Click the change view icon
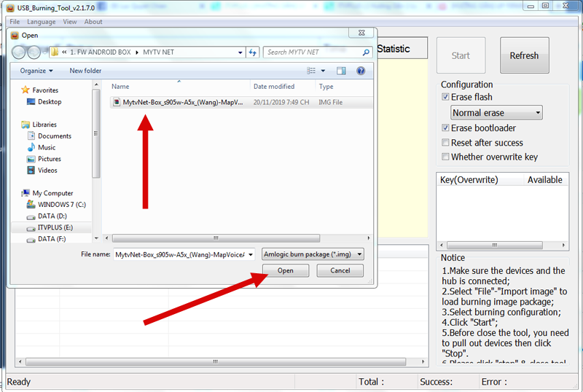Screen dimensions: 583x392 click(x=311, y=71)
